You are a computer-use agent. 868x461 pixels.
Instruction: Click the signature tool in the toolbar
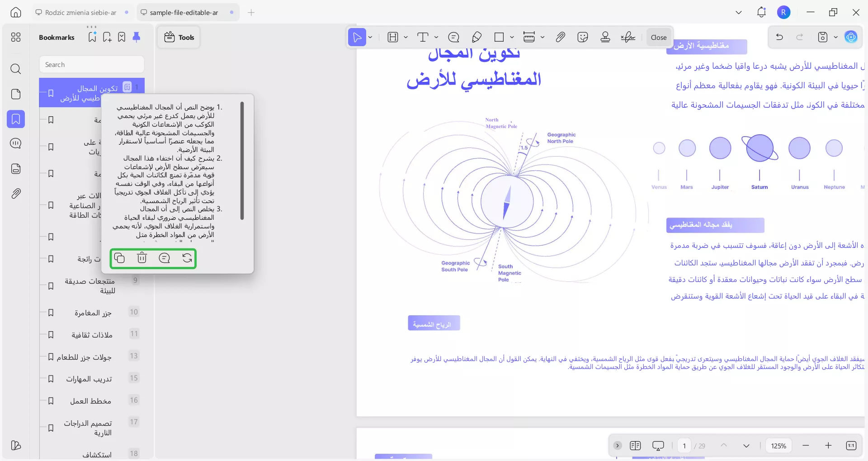click(x=628, y=37)
